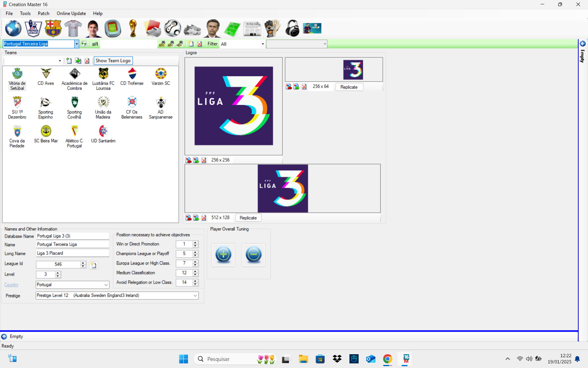Open the Goalkeeper gloves icon
This screenshot has height=368, width=588.
(272, 28)
